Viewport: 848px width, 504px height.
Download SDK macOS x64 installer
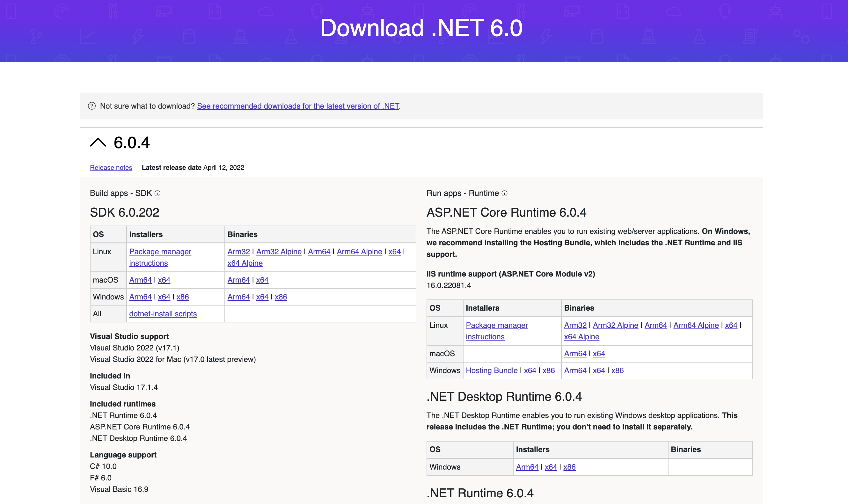pos(164,280)
